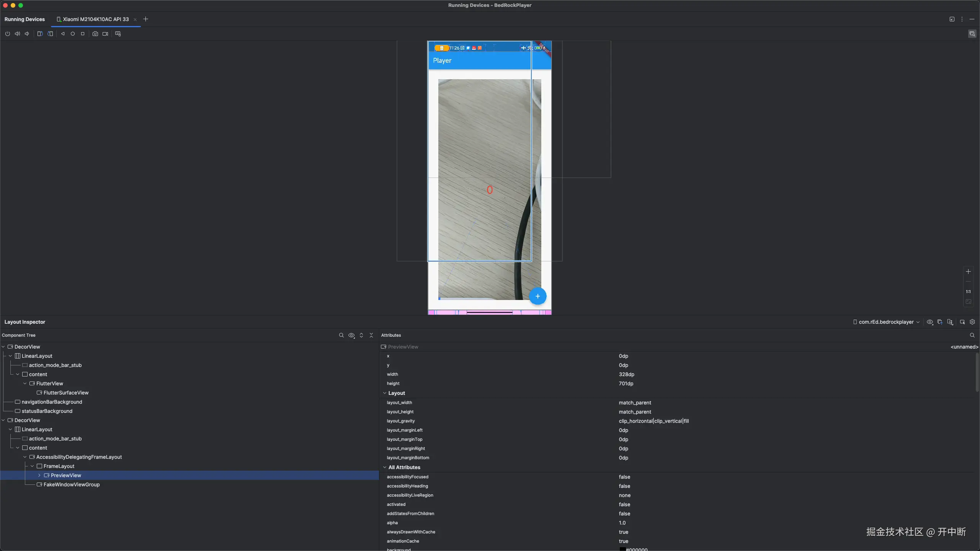
Task: Toggle view options eye in inspector toolbar
Action: pos(929,322)
